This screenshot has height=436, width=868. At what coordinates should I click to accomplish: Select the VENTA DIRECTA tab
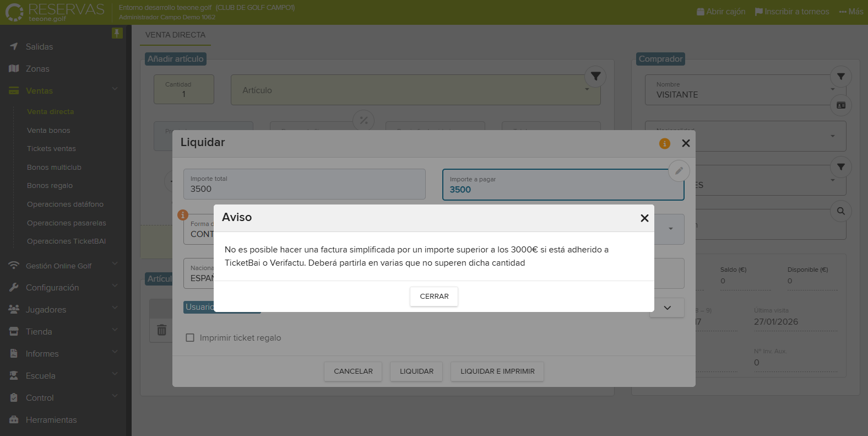tap(175, 35)
